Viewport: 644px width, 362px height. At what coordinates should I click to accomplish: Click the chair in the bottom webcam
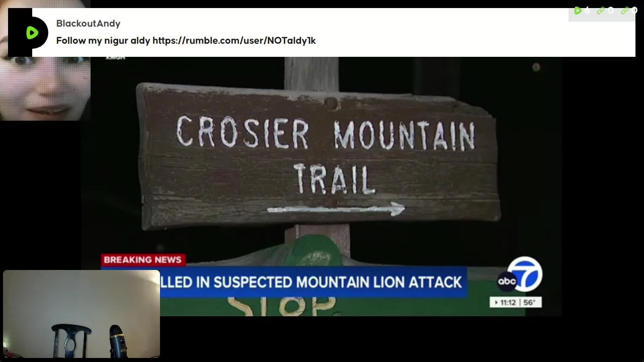click(71, 340)
